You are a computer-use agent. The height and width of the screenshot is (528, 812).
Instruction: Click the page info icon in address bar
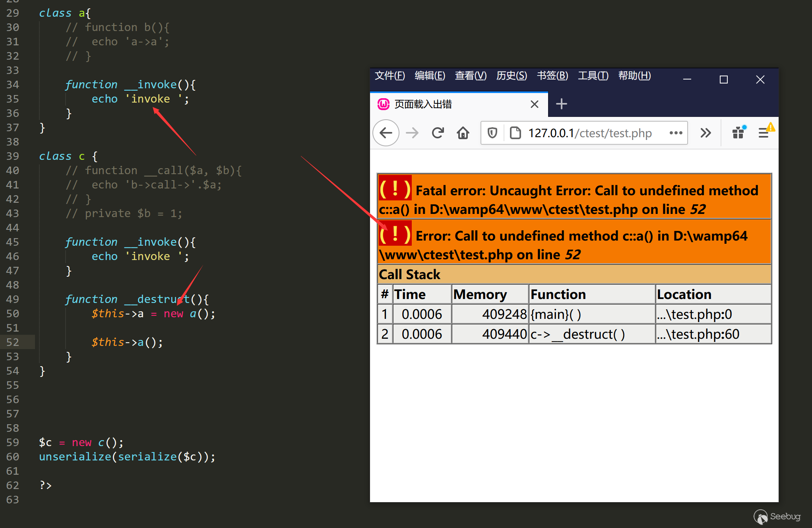pos(515,133)
